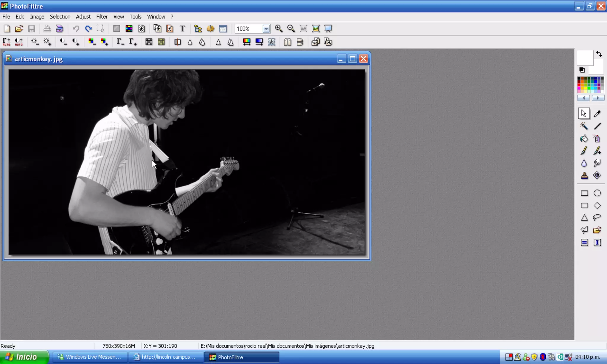Select the Clone Stamp tool
The height and width of the screenshot is (364, 607).
(x=584, y=176)
